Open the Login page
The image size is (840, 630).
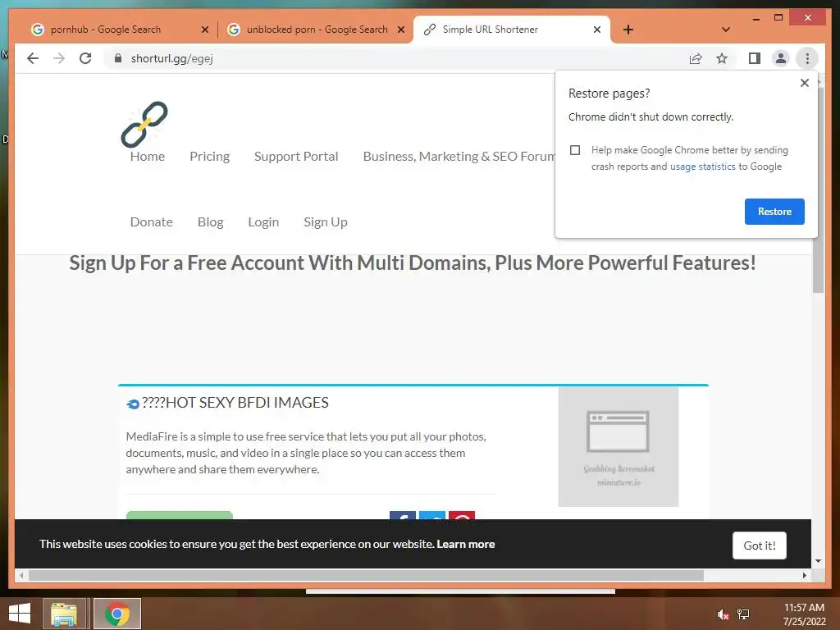(263, 221)
